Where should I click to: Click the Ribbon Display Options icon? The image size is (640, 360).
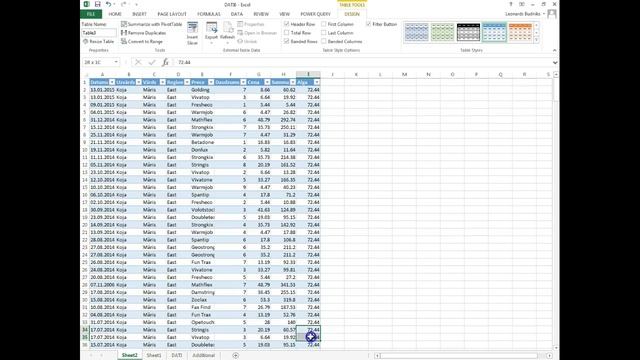point(522,4)
